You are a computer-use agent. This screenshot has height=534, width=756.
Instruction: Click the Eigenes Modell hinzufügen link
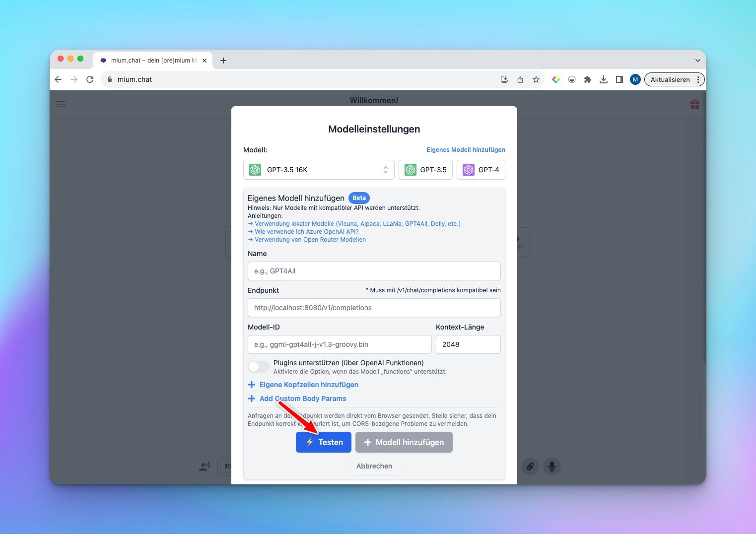pyautogui.click(x=466, y=149)
